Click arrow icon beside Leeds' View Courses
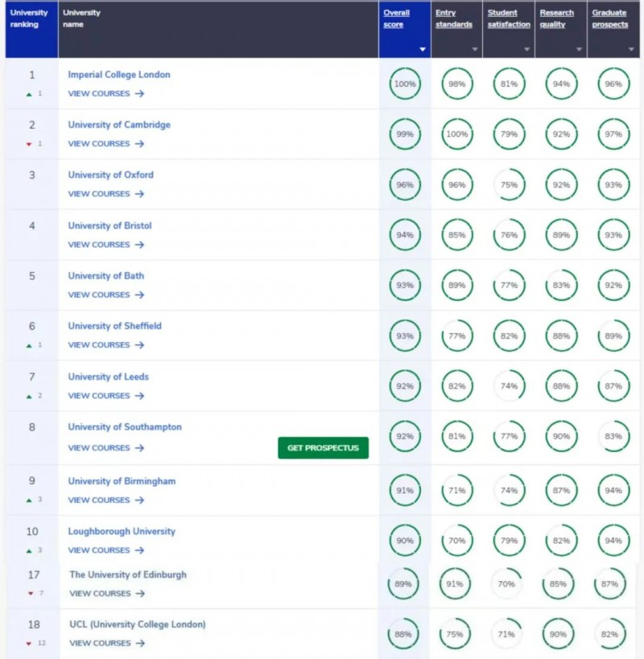The width and height of the screenshot is (644, 659). click(140, 396)
